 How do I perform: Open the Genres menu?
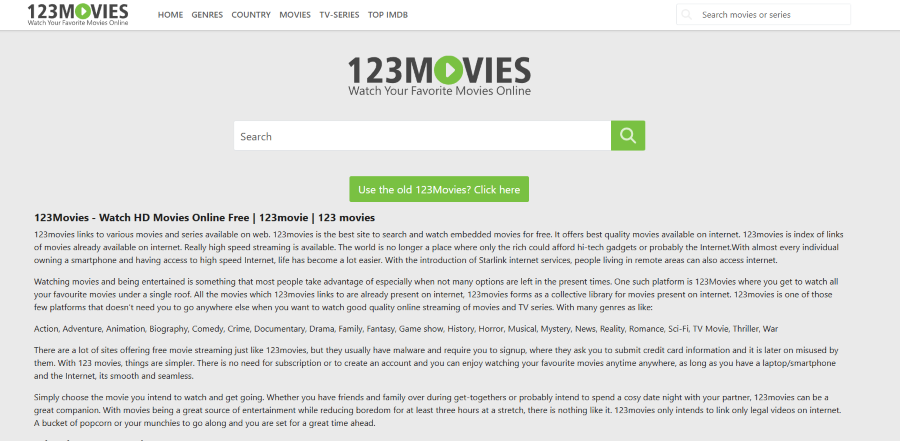[x=207, y=15]
